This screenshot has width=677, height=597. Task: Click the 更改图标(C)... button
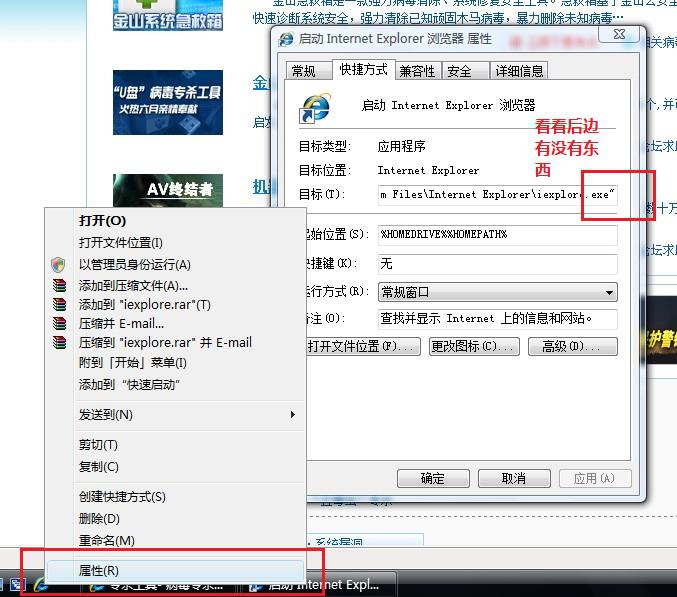474,346
